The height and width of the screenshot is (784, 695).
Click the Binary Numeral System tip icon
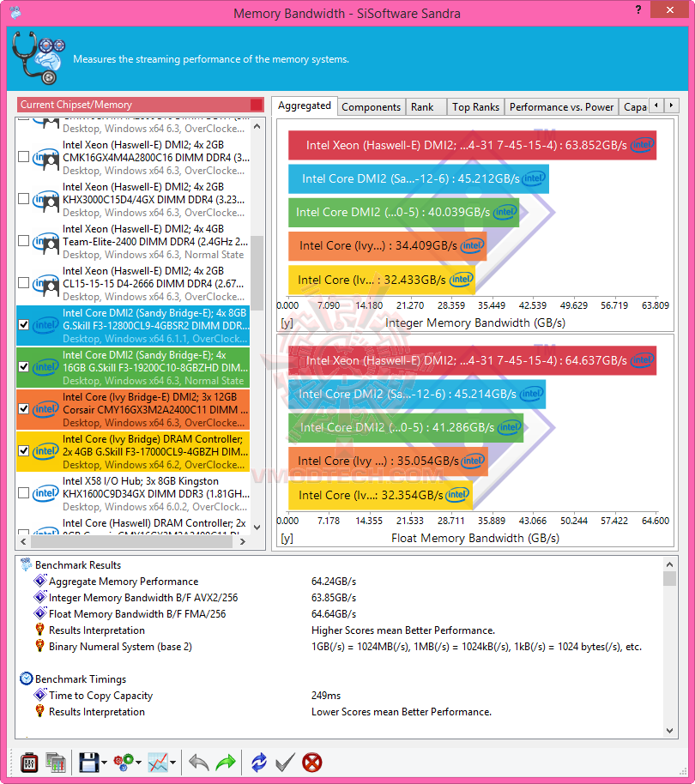pos(40,646)
